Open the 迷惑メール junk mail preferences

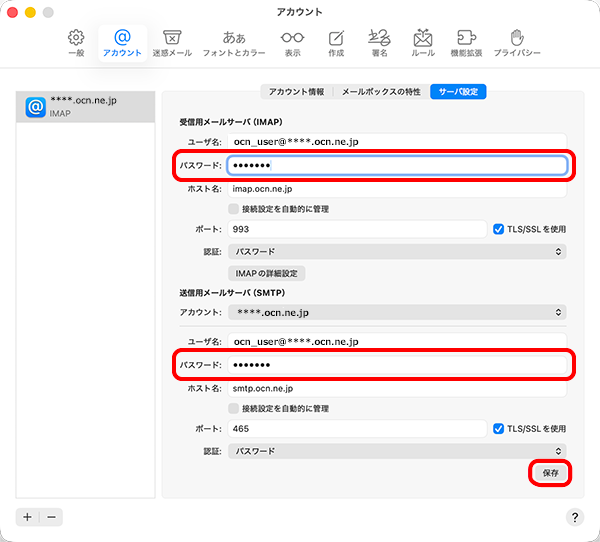point(171,42)
